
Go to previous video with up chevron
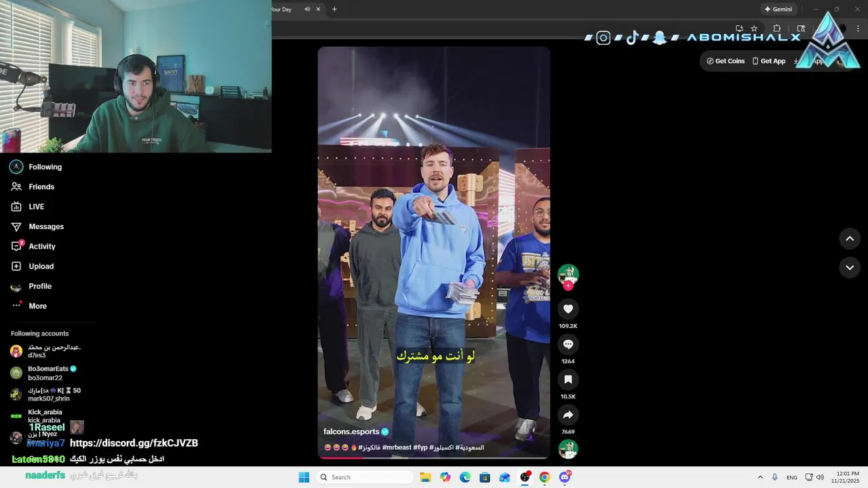point(850,239)
